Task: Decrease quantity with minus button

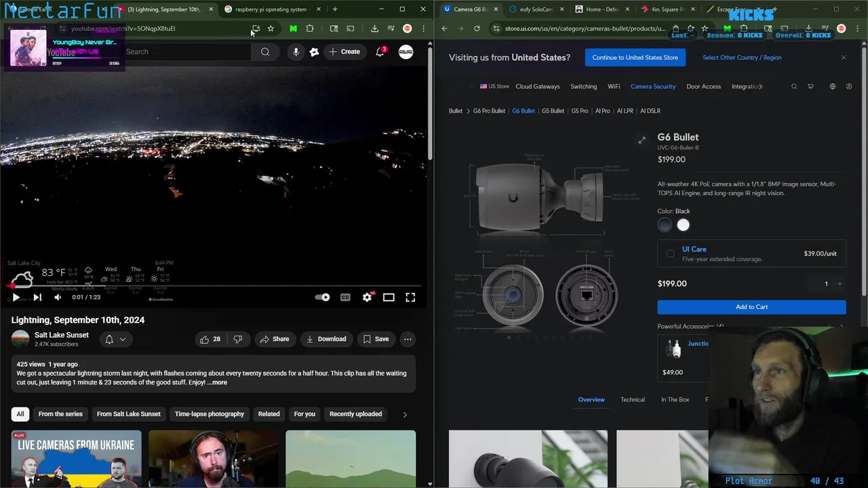Action: click(x=812, y=284)
